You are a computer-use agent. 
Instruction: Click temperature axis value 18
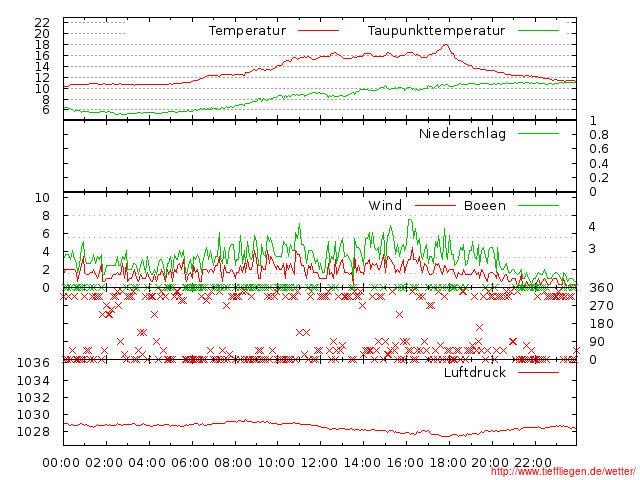42,44
